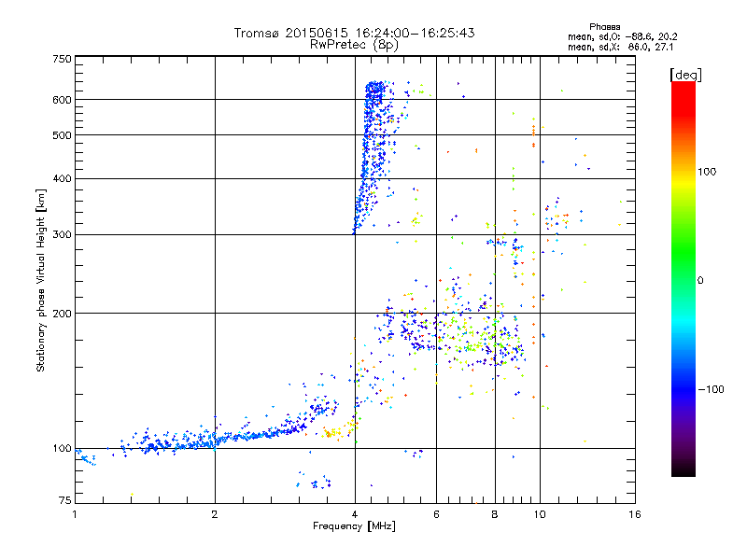Click the colorbar tick label '0'
Viewport: 747px width, 560px height.
(x=700, y=281)
